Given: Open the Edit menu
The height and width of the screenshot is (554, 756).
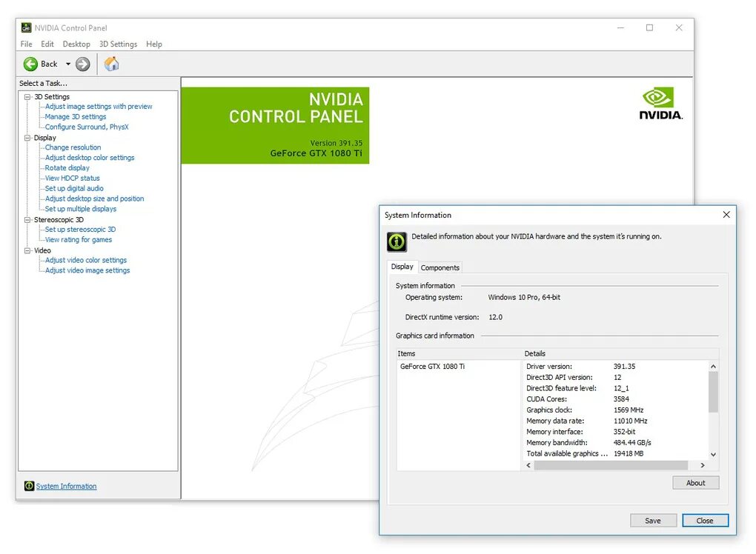Looking at the screenshot, I should click(x=47, y=44).
